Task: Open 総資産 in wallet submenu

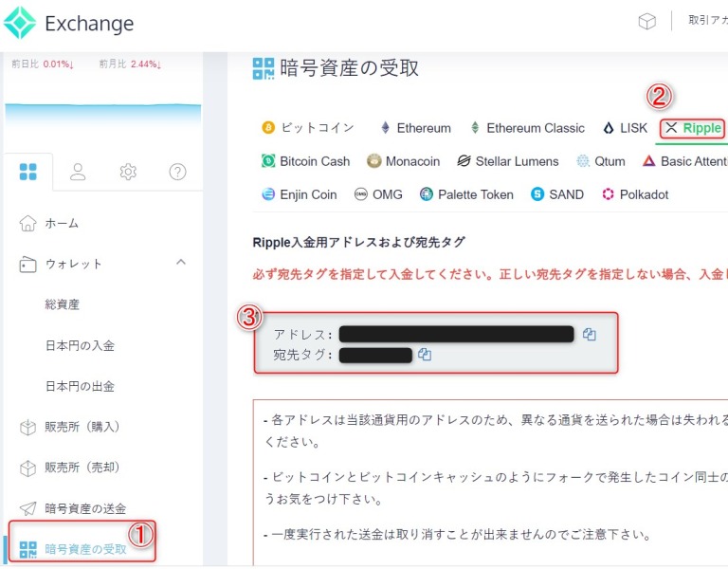Action: pos(62,304)
